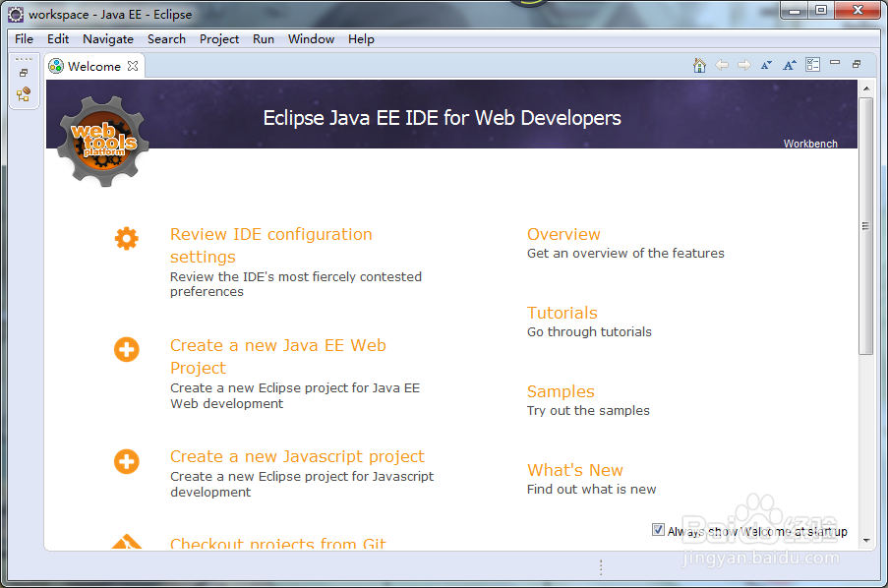Click 'Try out the samples' text

tap(588, 411)
